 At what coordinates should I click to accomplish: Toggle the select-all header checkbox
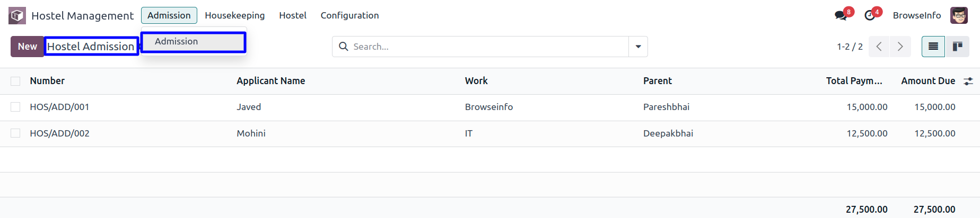[15, 81]
